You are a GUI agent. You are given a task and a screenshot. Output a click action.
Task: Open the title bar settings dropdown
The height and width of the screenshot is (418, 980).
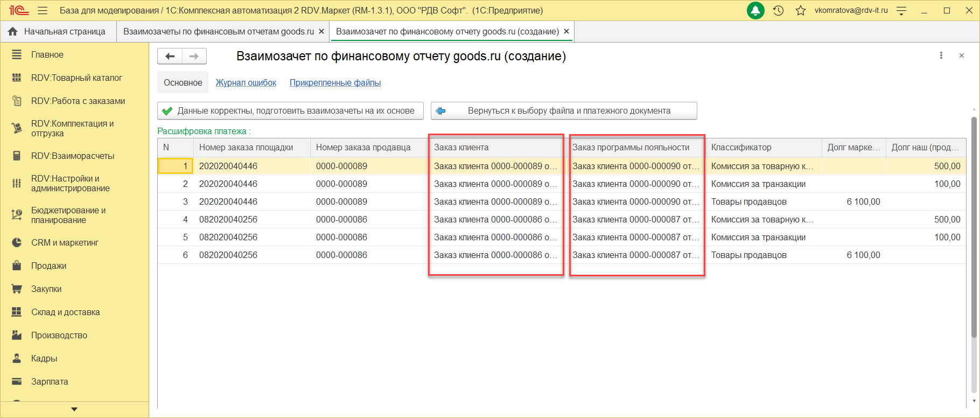901,10
